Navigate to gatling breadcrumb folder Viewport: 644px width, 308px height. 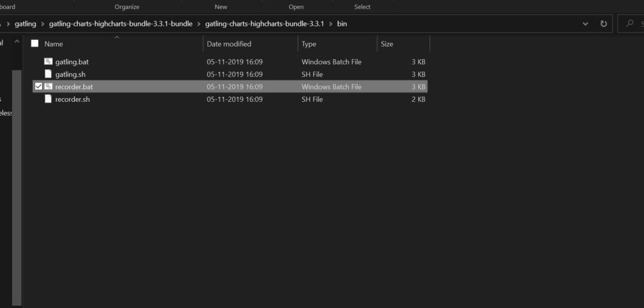pos(25,24)
